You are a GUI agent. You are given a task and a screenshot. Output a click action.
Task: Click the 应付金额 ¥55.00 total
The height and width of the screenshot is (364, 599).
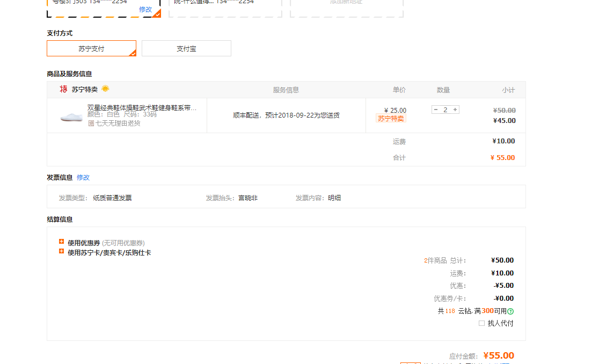[x=499, y=355]
